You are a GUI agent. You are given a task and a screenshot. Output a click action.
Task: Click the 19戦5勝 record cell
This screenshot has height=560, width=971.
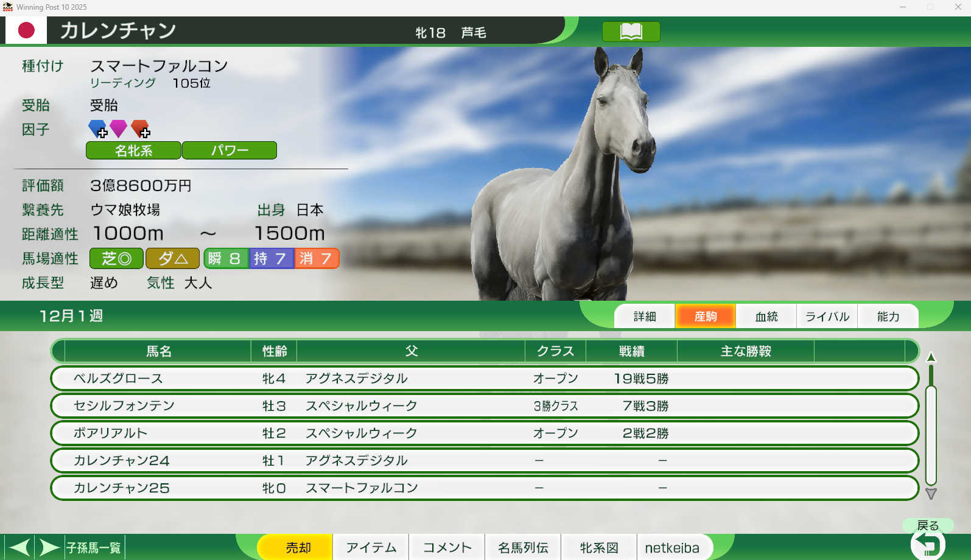click(642, 379)
